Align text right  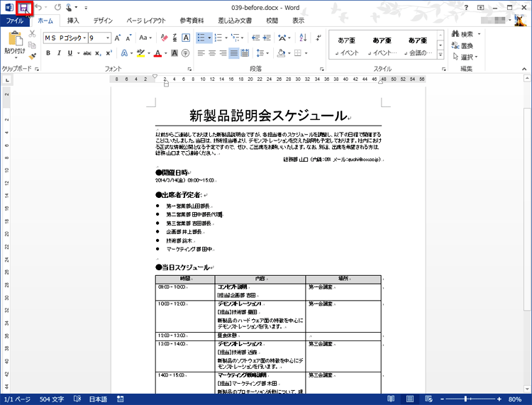point(223,53)
